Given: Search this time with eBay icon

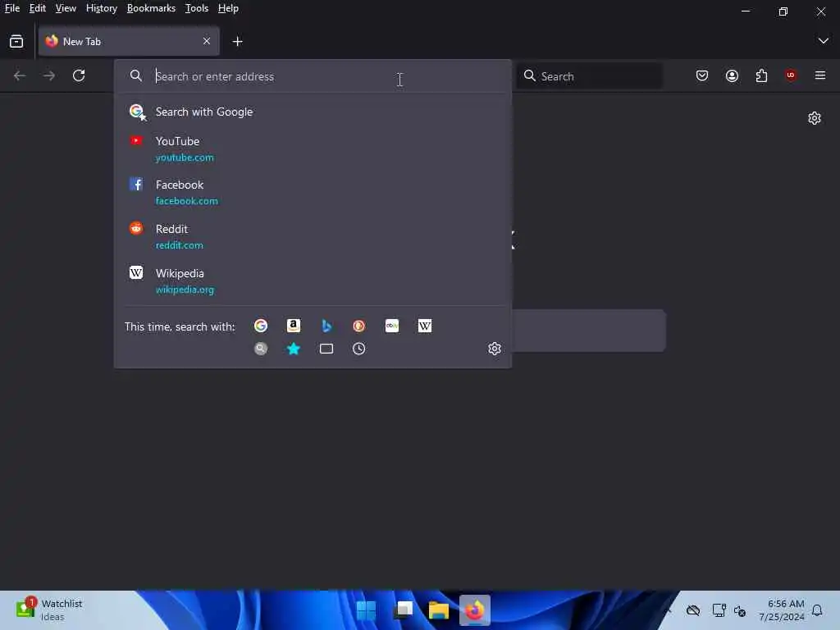Looking at the screenshot, I should click(391, 326).
